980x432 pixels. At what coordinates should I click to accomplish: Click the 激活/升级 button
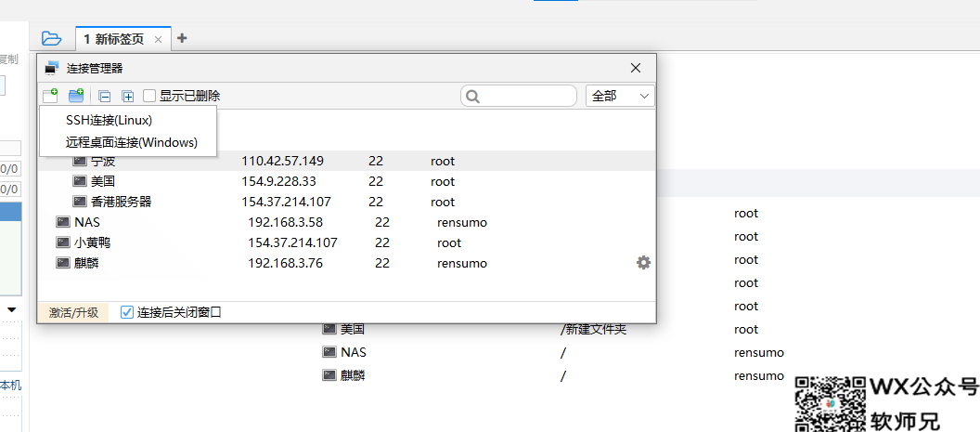(x=73, y=312)
